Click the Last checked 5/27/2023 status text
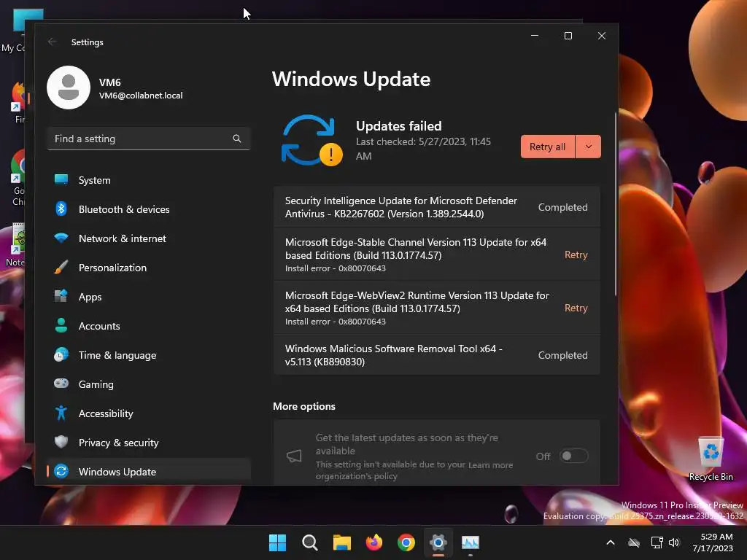747x560 pixels. click(x=423, y=149)
